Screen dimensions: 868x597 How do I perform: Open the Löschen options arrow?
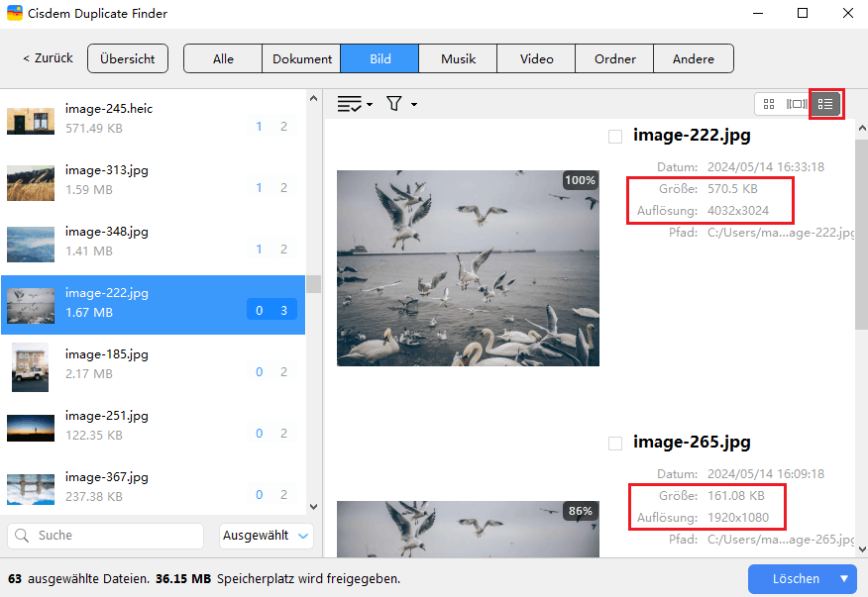(844, 579)
